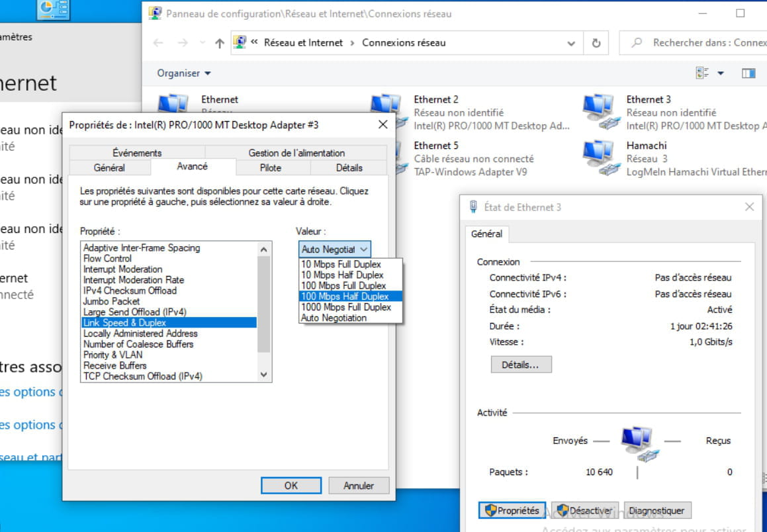This screenshot has height=532, width=767.
Task: Open address bar history dropdown
Action: pyautogui.click(x=571, y=43)
